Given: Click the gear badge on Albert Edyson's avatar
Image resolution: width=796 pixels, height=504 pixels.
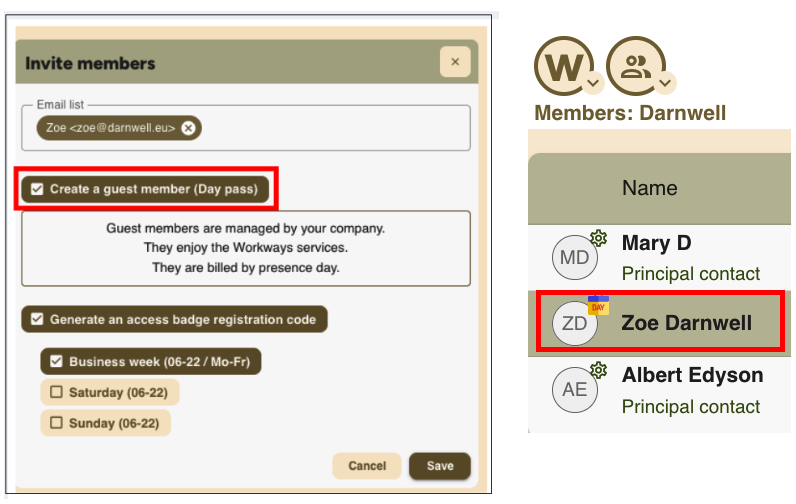Looking at the screenshot, I should click(598, 370).
